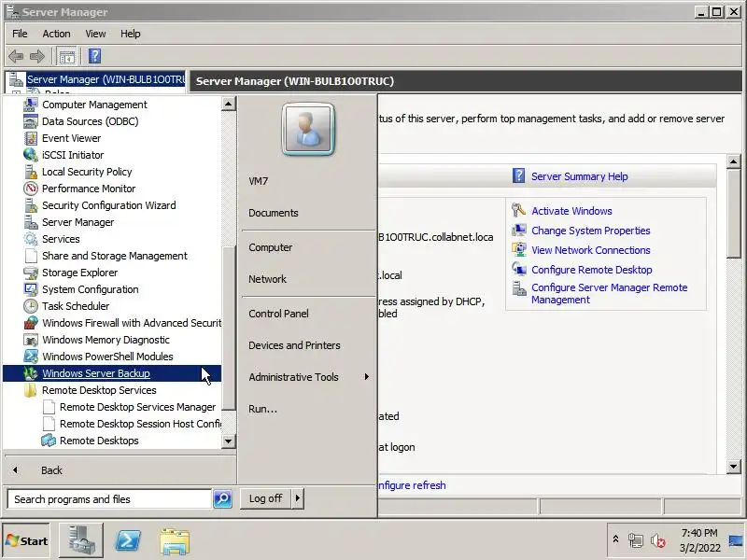Click the Data Sources (ODBC) icon

pos(31,121)
